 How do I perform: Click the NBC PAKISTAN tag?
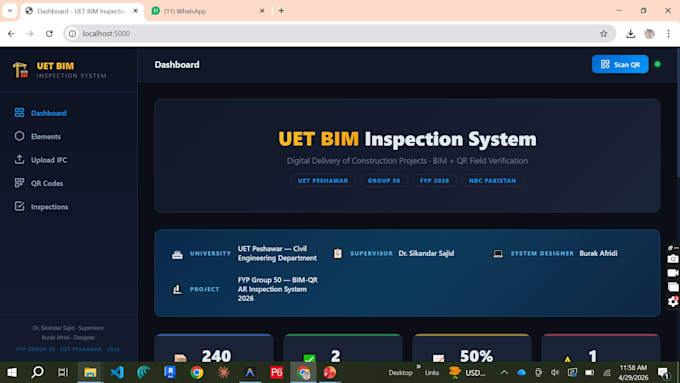coord(492,180)
